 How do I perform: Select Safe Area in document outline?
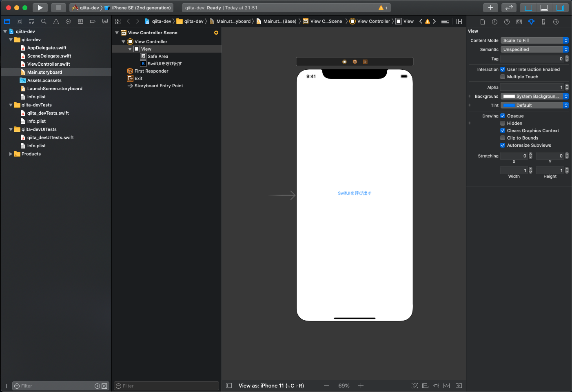point(157,56)
